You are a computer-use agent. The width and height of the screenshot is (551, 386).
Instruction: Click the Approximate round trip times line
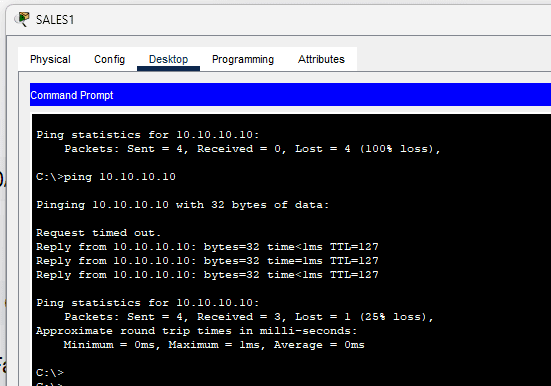tap(197, 331)
